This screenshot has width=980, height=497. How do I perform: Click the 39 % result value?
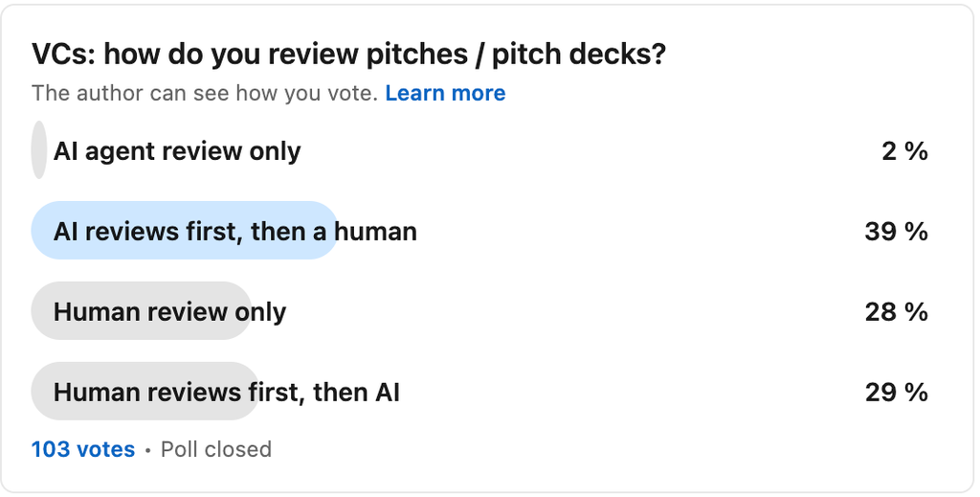coord(896,232)
